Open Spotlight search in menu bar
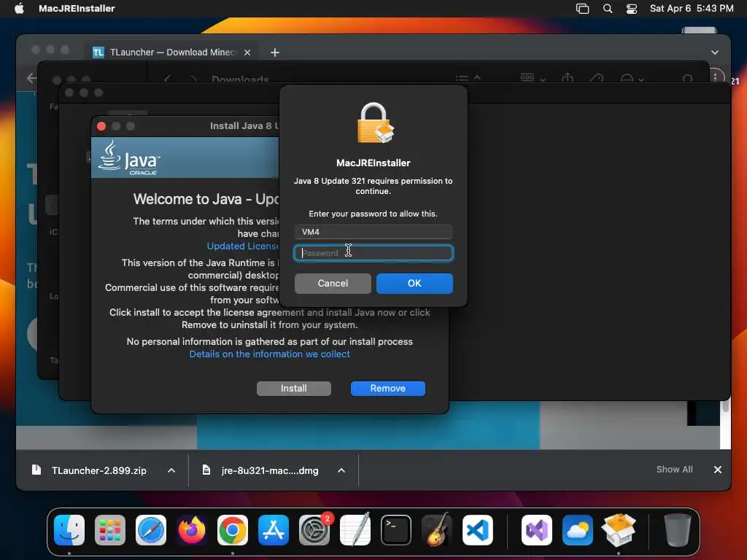Screen dimensions: 747x560 click(608, 9)
